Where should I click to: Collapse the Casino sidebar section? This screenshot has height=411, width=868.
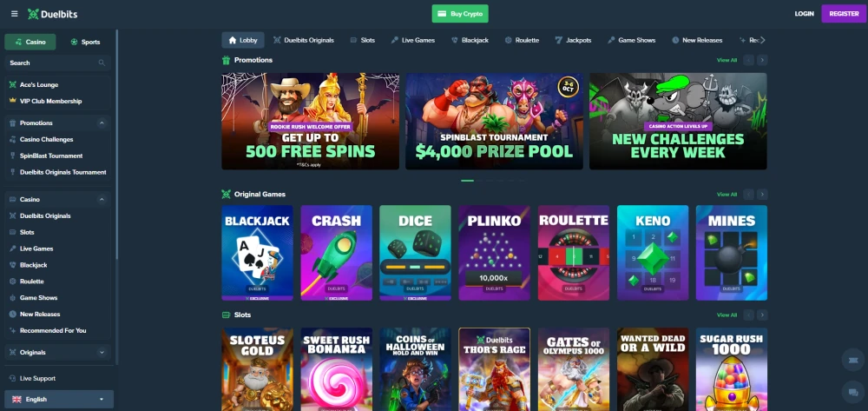102,199
